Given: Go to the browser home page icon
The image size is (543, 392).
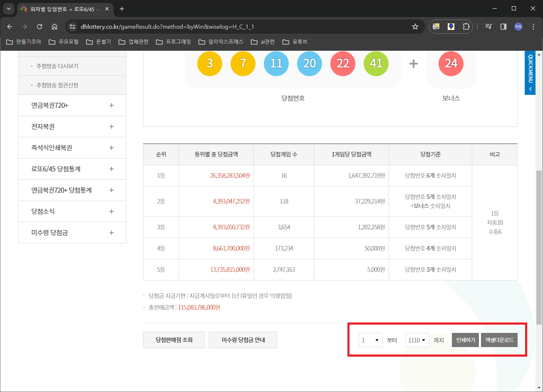Looking at the screenshot, I should click(55, 27).
